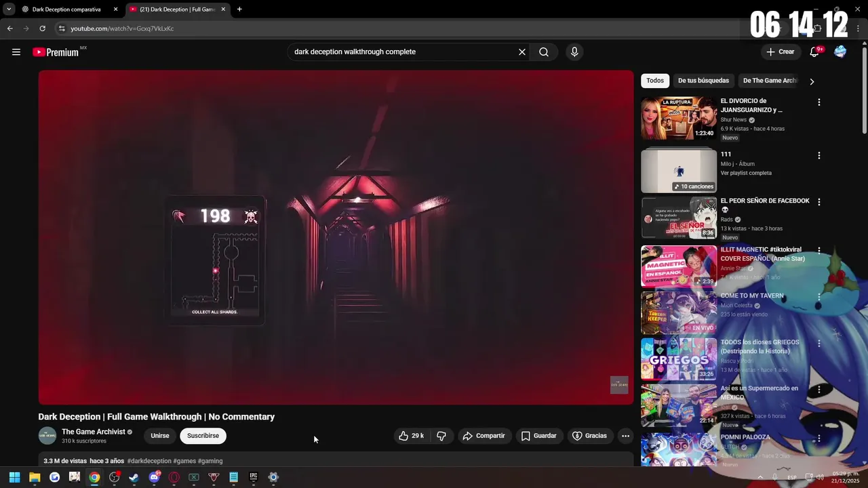
Task: Close the Dark Deception Full Game tab
Action: click(x=222, y=9)
